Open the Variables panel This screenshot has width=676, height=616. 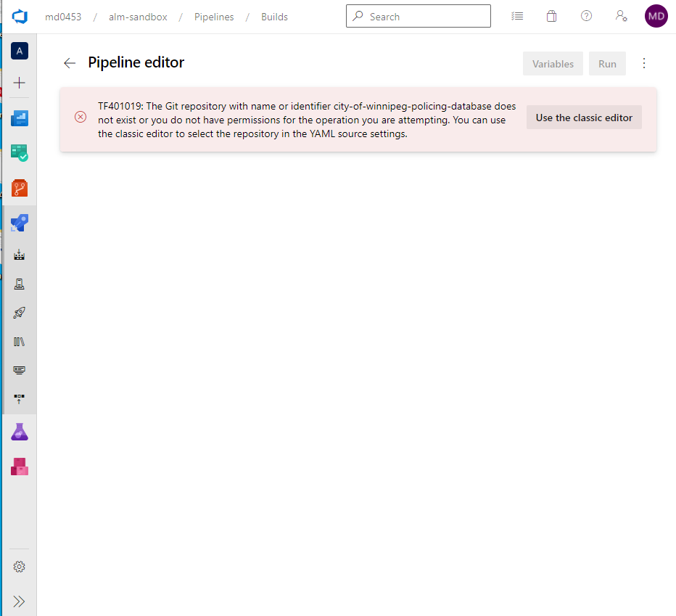tap(553, 63)
